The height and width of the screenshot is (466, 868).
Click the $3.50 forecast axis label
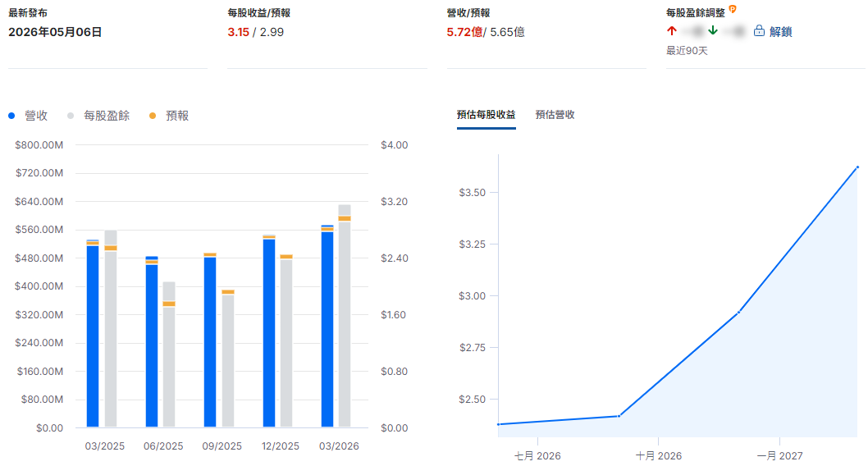click(x=473, y=193)
